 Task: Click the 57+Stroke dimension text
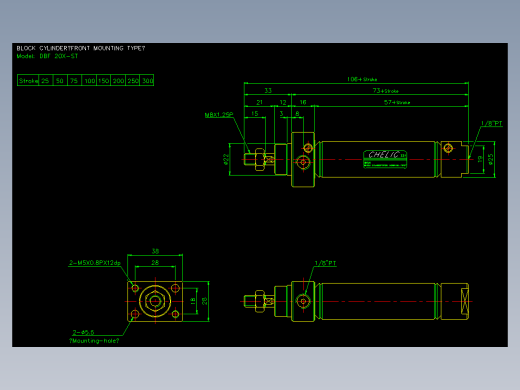point(397,102)
